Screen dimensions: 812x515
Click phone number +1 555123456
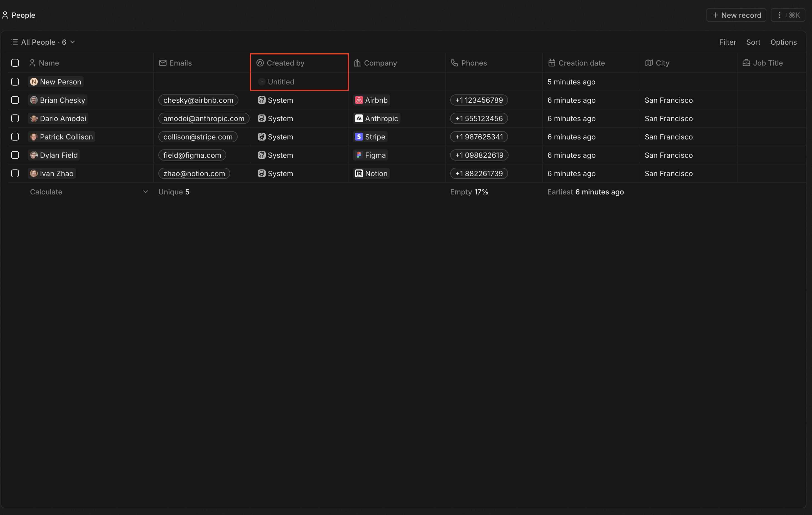(x=479, y=118)
